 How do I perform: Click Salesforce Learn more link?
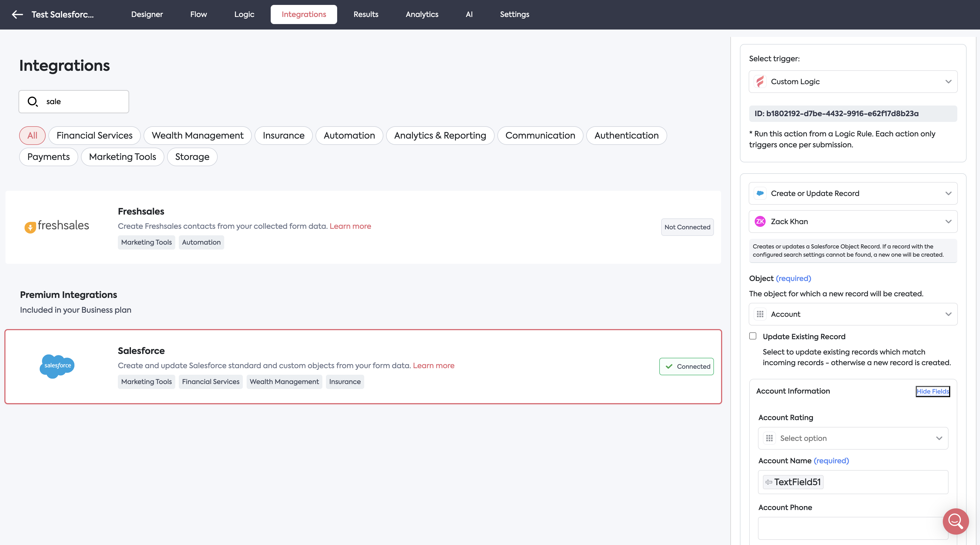[433, 365]
